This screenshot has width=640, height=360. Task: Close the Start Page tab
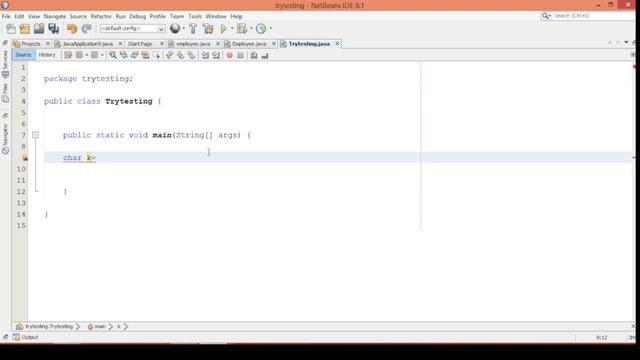[x=162, y=44]
